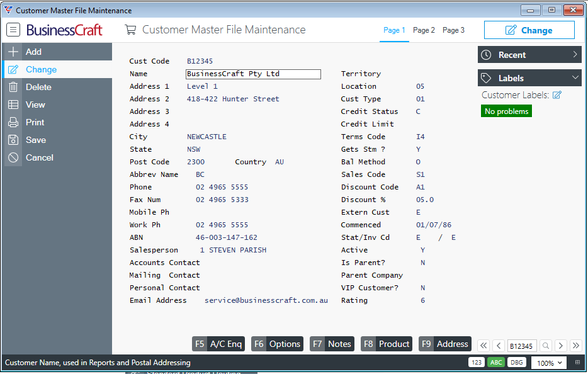588x374 pixels.
Task: Open F8 Product
Action: click(x=387, y=344)
